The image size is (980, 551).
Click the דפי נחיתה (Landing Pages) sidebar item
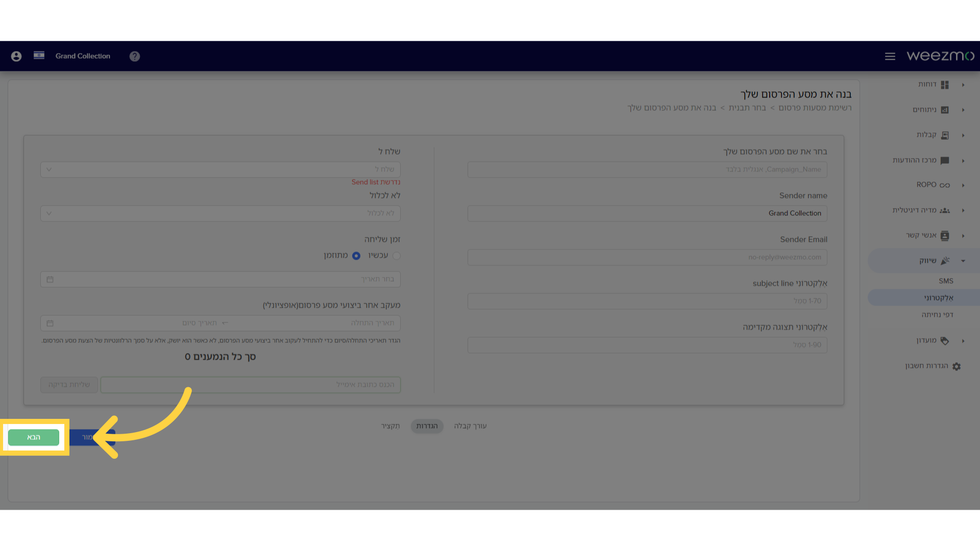pos(936,315)
